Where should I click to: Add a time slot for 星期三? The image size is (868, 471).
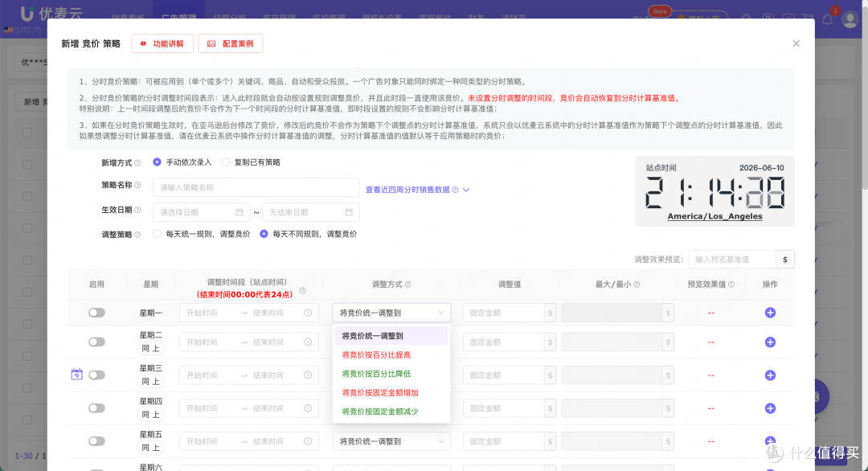pyautogui.click(x=770, y=375)
